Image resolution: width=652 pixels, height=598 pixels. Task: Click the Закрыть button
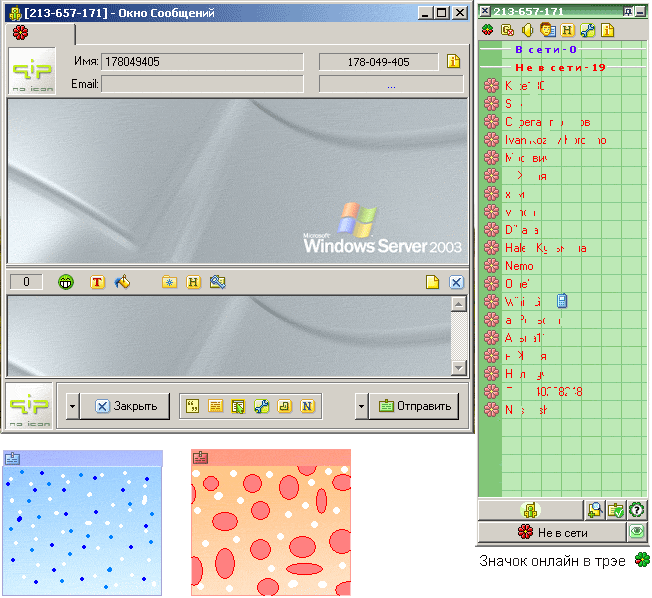[x=125, y=406]
